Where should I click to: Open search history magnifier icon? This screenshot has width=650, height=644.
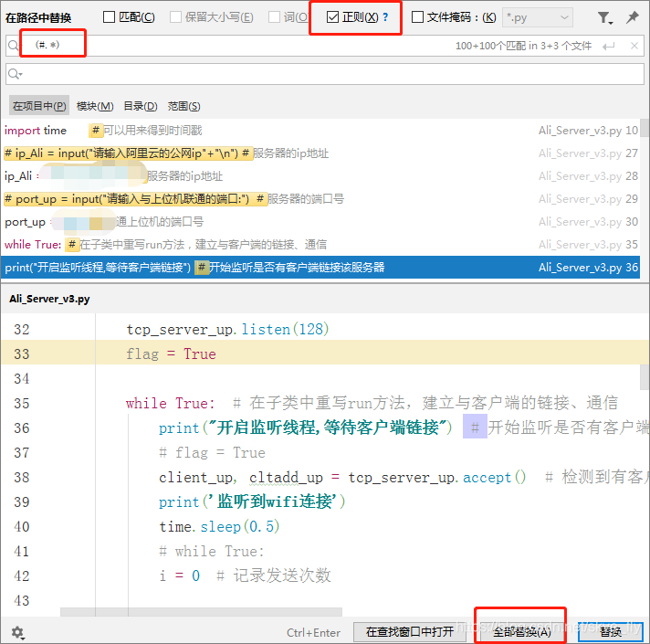pos(14,46)
